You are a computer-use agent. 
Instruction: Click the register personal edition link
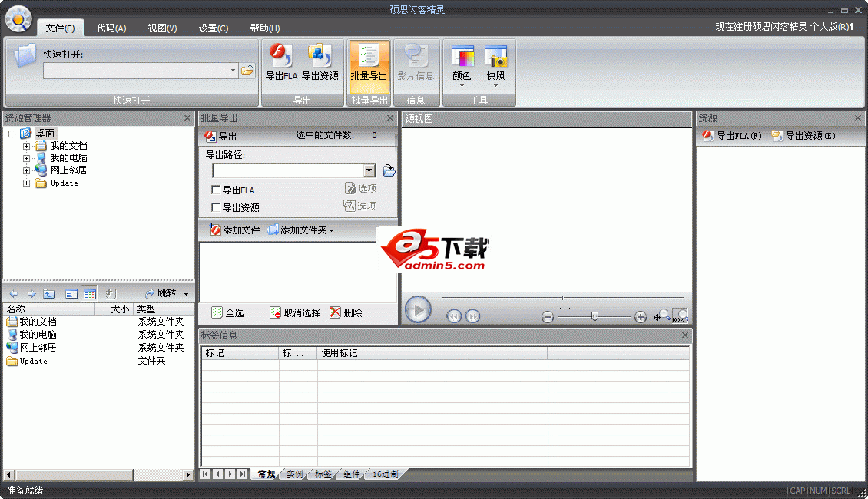pyautogui.click(x=784, y=27)
